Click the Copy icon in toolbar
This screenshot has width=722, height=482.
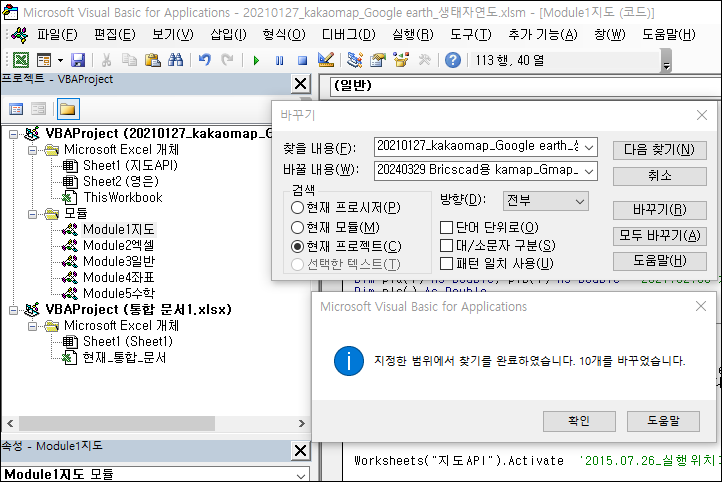click(x=129, y=60)
